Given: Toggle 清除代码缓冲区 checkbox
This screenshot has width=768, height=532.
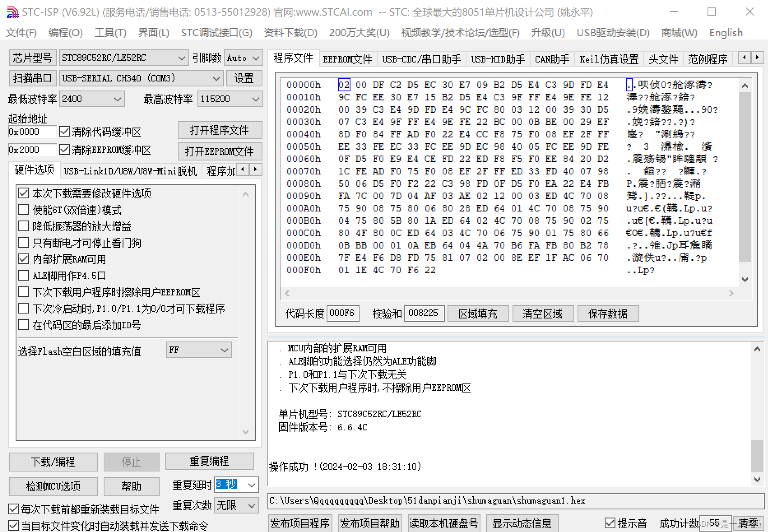Looking at the screenshot, I should (65, 131).
